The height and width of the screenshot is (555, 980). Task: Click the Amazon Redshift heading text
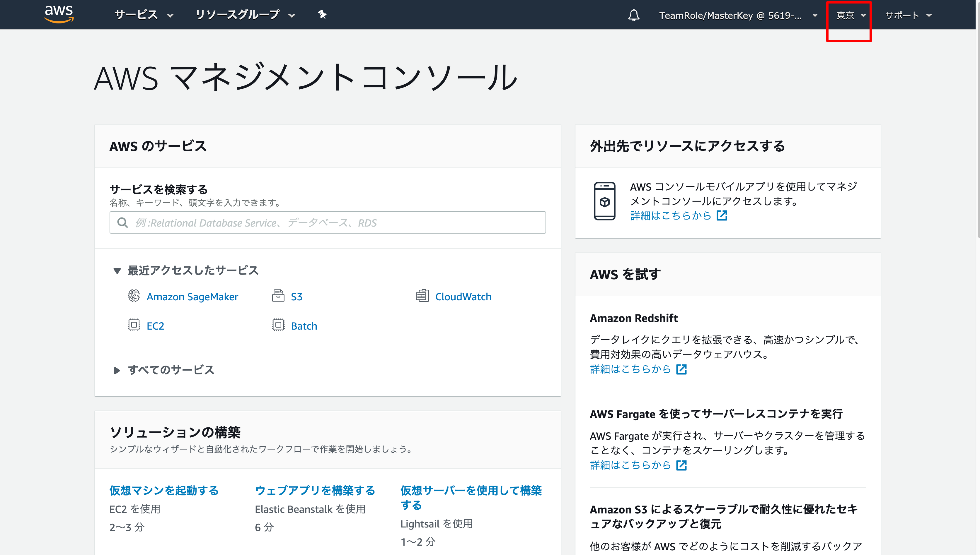coord(634,318)
